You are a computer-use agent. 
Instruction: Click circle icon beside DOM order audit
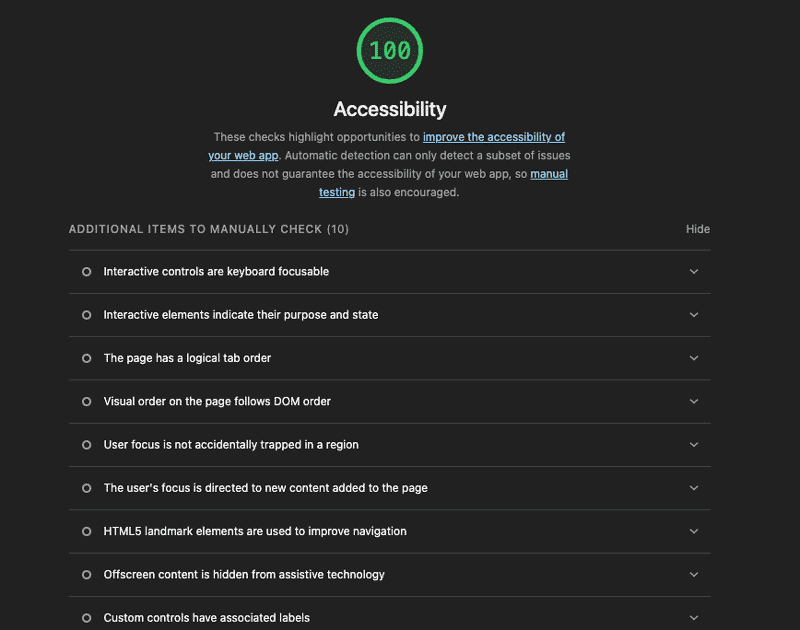[86, 402]
